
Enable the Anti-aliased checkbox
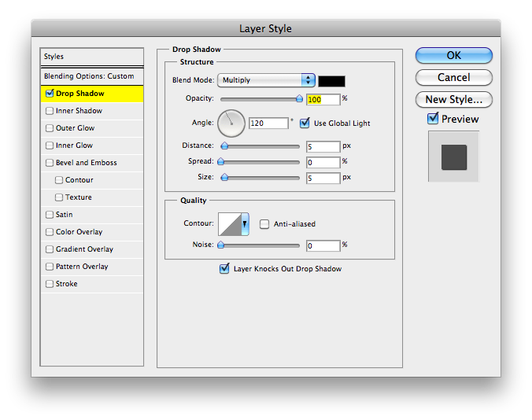pyautogui.click(x=264, y=224)
